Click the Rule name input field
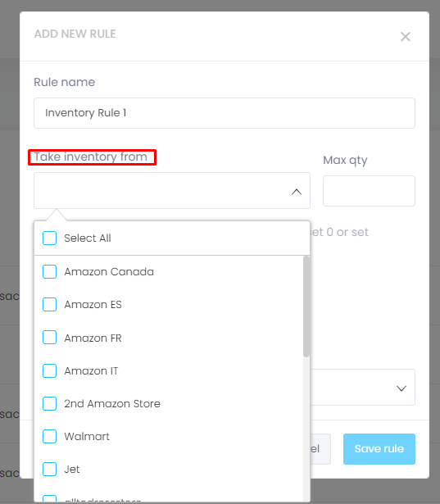Image resolution: width=440 pixels, height=504 pixels. point(225,113)
